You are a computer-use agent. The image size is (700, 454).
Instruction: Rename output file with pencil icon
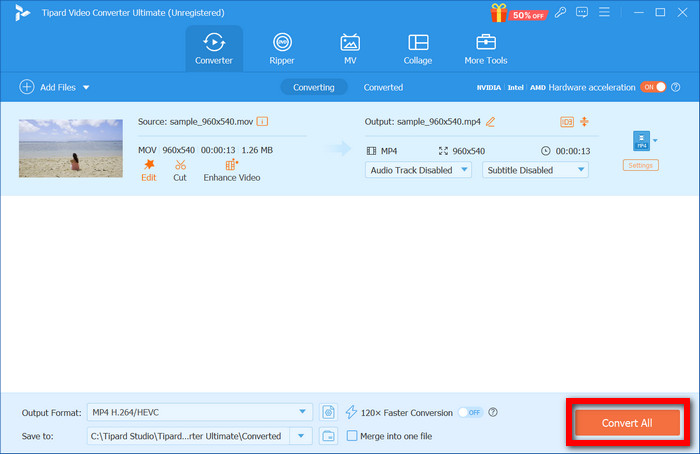click(490, 121)
